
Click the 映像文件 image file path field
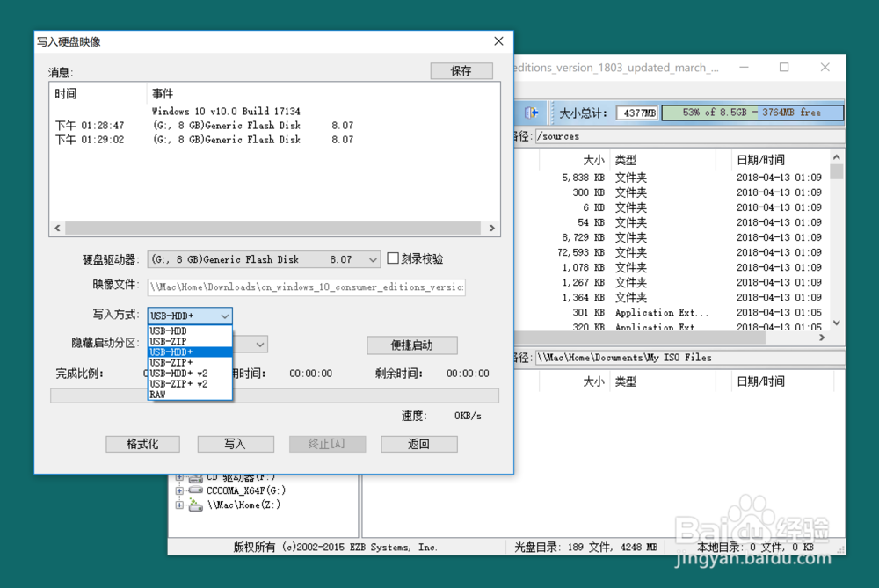tap(306, 287)
